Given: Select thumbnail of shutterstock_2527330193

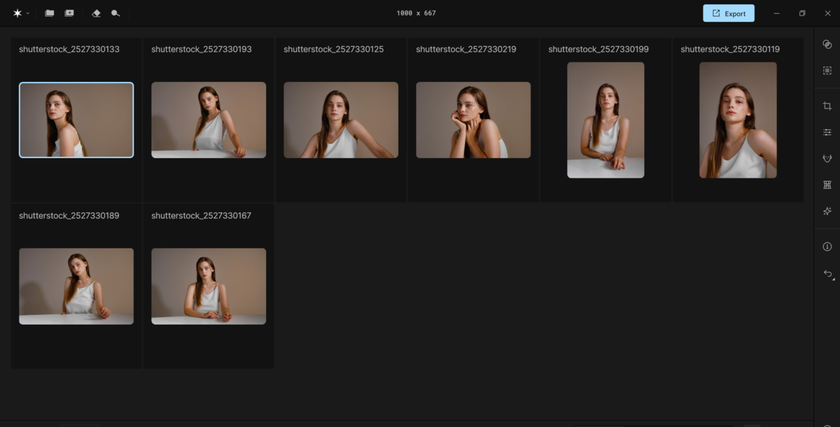Looking at the screenshot, I should [208, 120].
